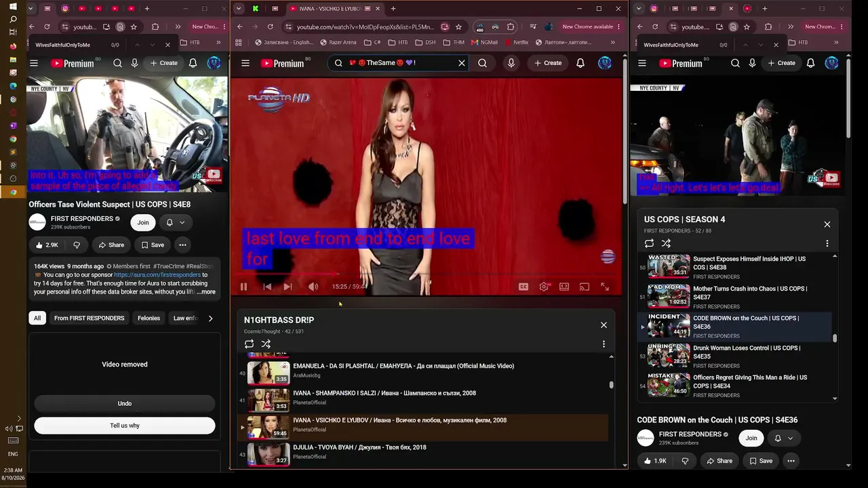Go to the previous video in the middle player

[267, 287]
